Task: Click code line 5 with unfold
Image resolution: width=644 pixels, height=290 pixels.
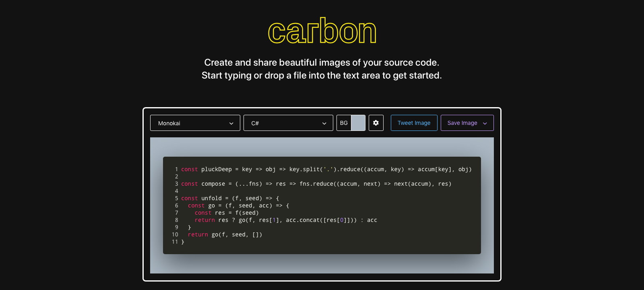Action: (230, 198)
